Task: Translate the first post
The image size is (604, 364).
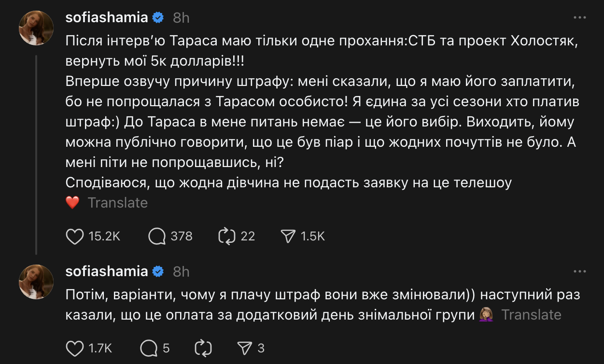Action: tap(117, 203)
